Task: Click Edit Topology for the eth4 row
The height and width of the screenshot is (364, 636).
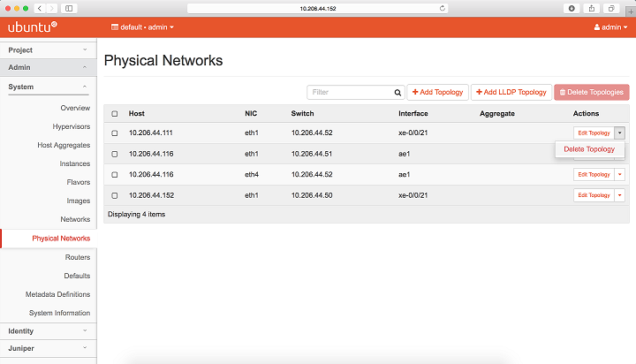Action: [x=594, y=175]
